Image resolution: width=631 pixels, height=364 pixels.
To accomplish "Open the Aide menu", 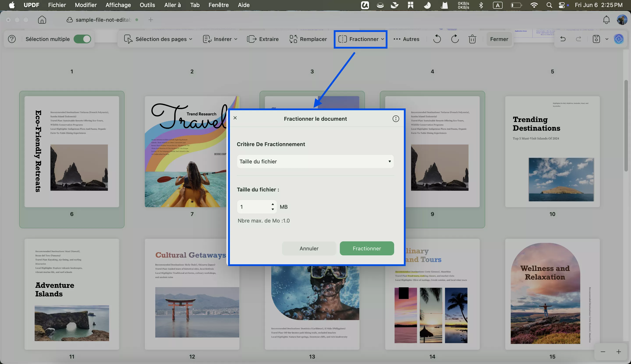I will click(244, 5).
